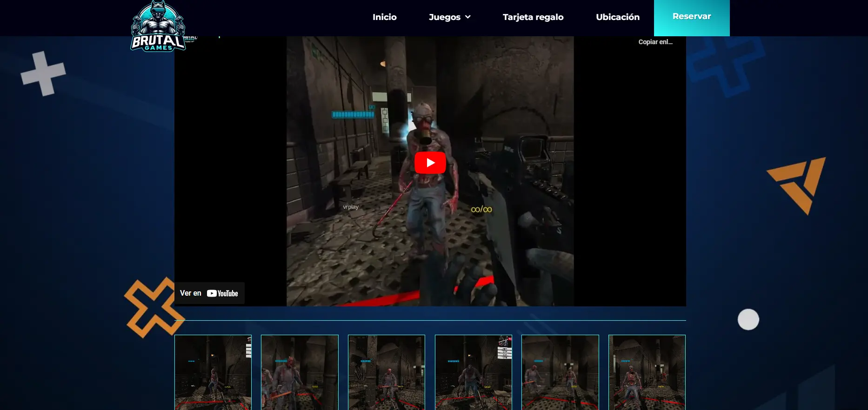Click the Brutal Games logo

click(158, 26)
